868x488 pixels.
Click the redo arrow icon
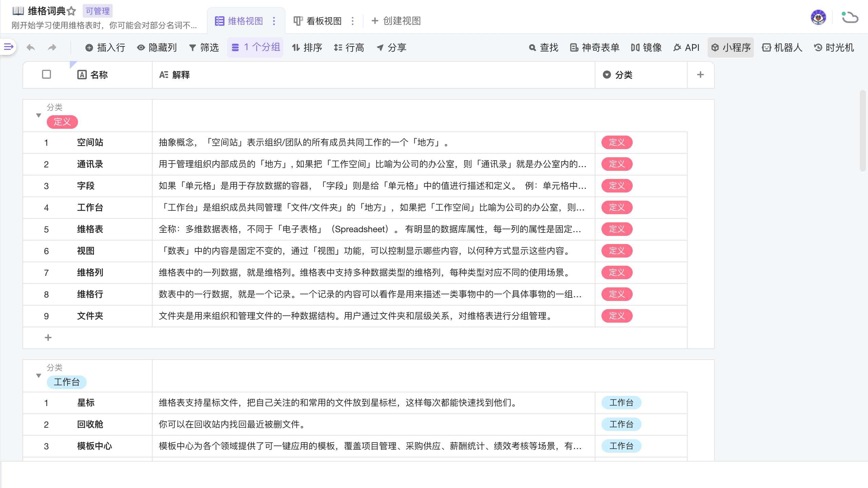(52, 47)
